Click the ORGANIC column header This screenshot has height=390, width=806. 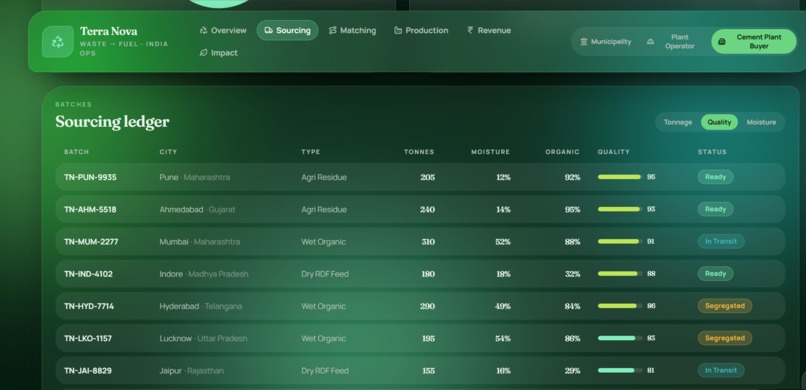pyautogui.click(x=562, y=152)
